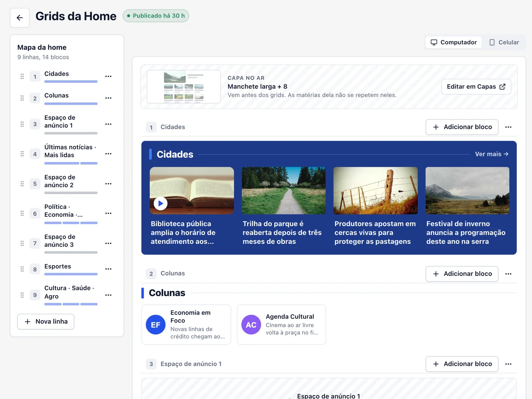
Task: Click drag handle of Espaço de anúncio 1
Action: pyautogui.click(x=22, y=124)
